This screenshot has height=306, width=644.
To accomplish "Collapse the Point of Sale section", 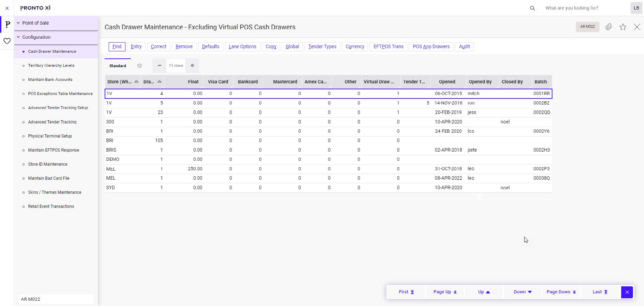I will (x=18, y=23).
